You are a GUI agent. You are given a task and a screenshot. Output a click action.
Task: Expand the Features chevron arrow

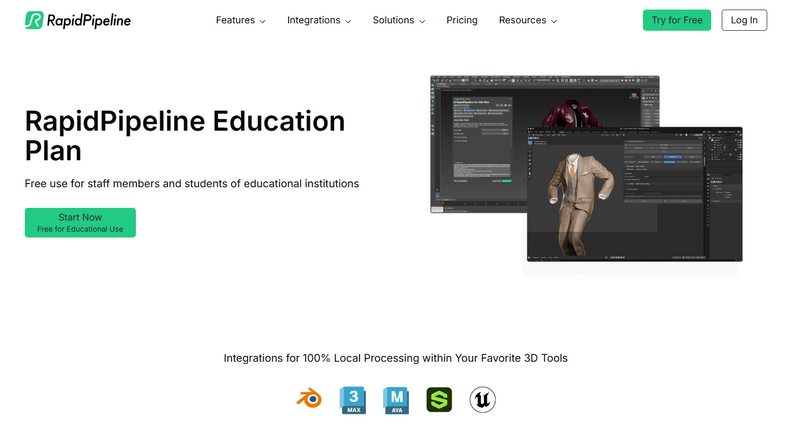[263, 21]
